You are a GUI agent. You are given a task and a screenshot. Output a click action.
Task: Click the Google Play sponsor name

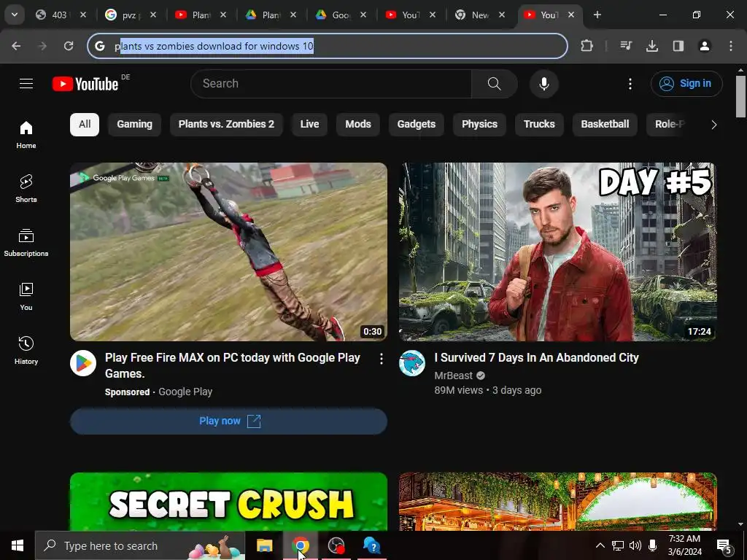pos(185,392)
